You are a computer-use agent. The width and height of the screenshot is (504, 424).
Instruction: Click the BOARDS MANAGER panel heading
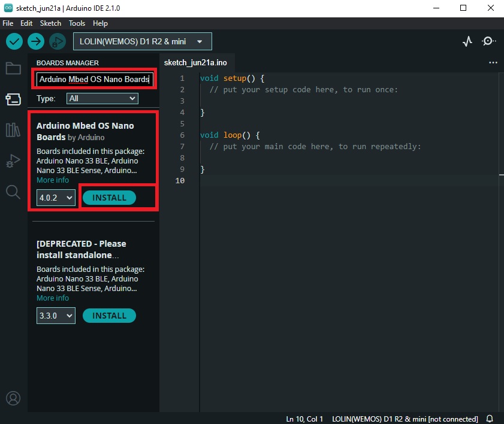click(x=68, y=63)
